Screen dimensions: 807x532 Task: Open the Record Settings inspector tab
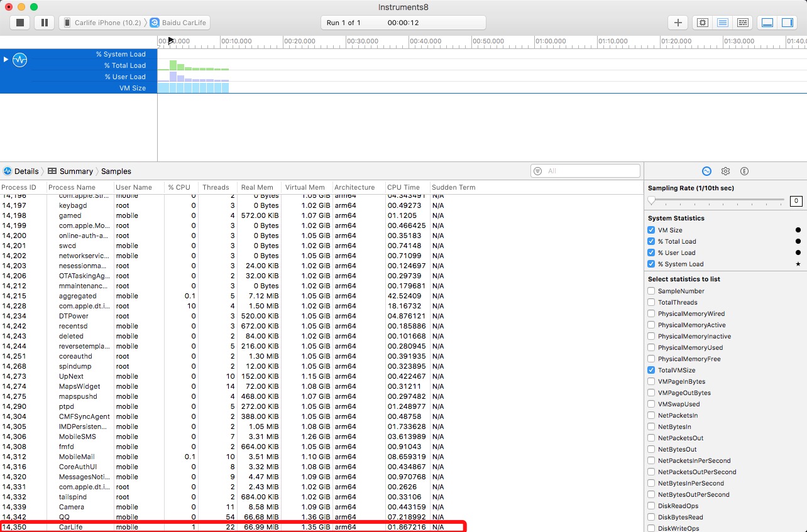706,171
